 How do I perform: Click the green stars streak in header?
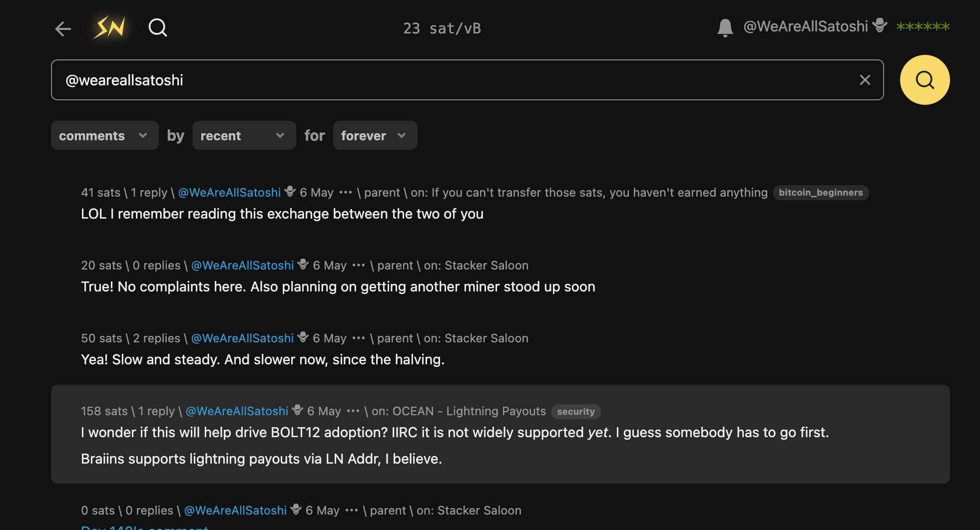click(923, 26)
